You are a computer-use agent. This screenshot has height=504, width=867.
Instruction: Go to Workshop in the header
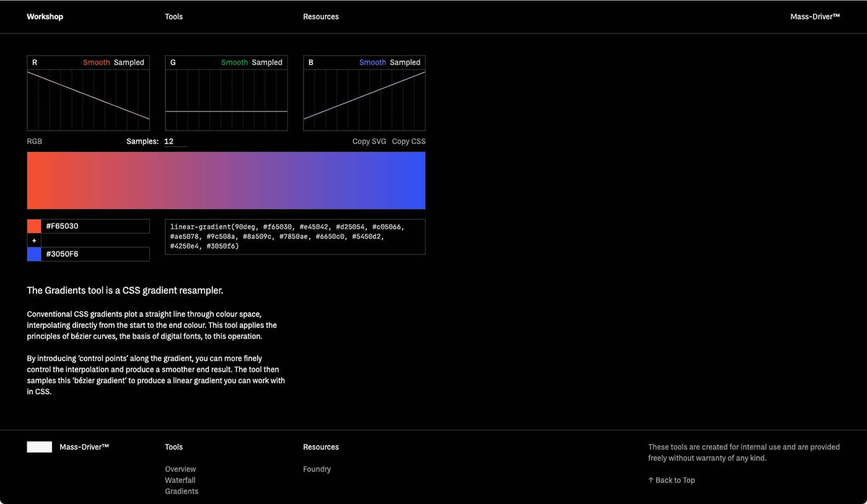(x=45, y=17)
